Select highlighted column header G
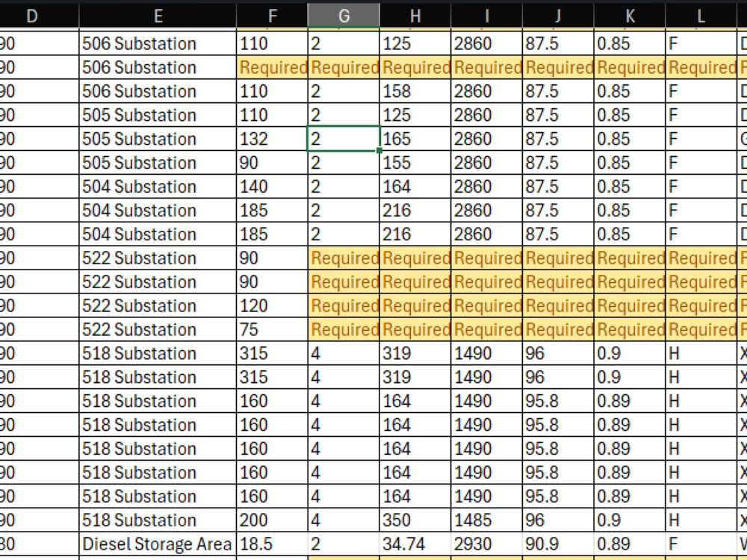Viewport: 747px width, 560px height. [x=344, y=16]
